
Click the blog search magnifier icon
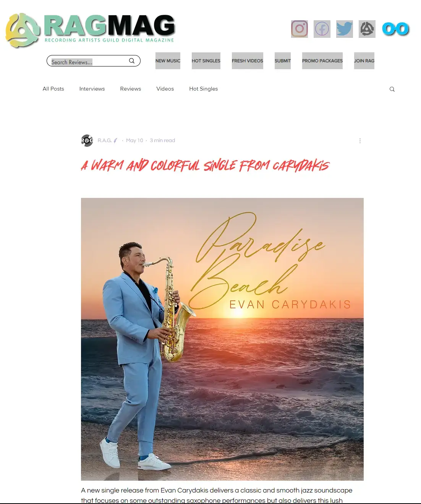pyautogui.click(x=392, y=89)
